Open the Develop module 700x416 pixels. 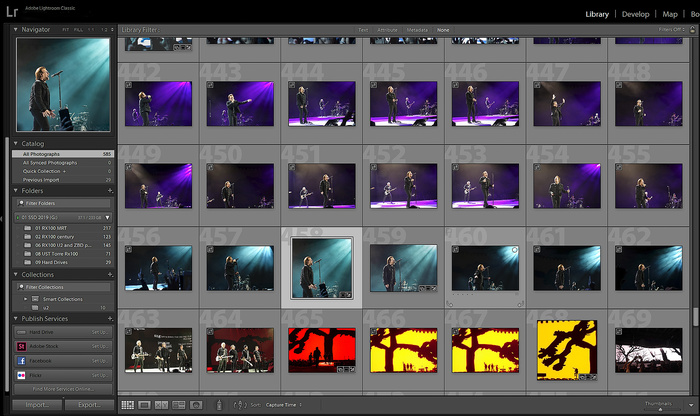pyautogui.click(x=636, y=14)
